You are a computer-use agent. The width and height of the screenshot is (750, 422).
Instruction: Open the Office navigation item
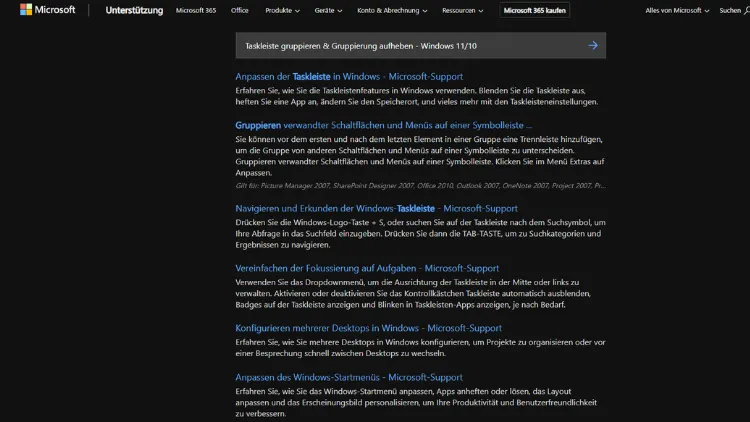pos(240,10)
